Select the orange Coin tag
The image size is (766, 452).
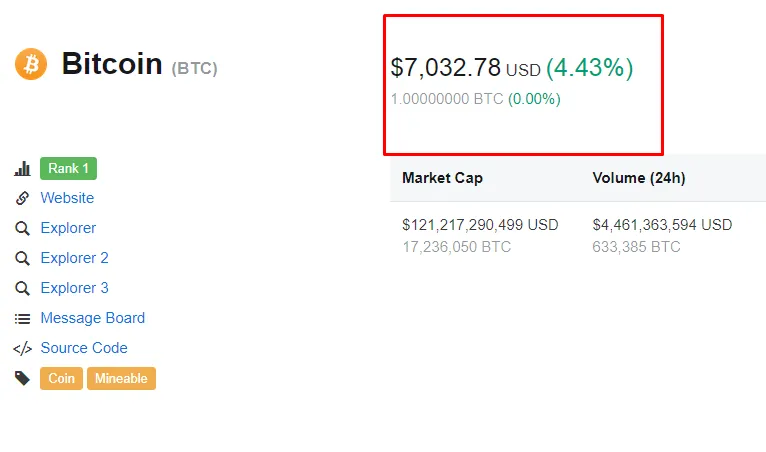point(61,378)
